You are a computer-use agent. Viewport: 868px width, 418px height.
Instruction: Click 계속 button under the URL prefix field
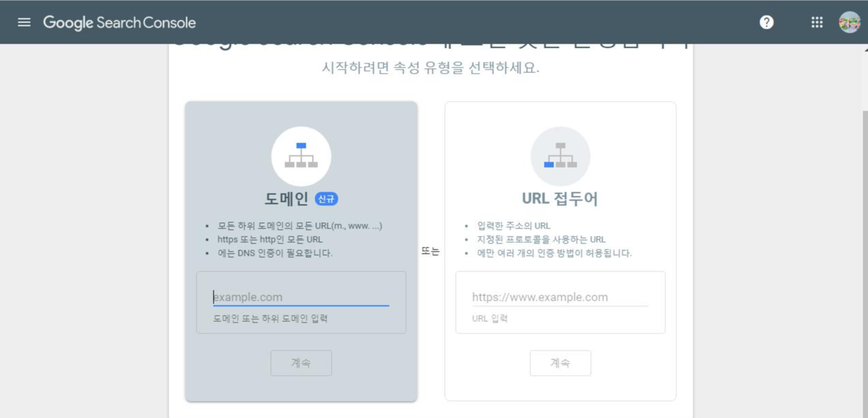560,363
